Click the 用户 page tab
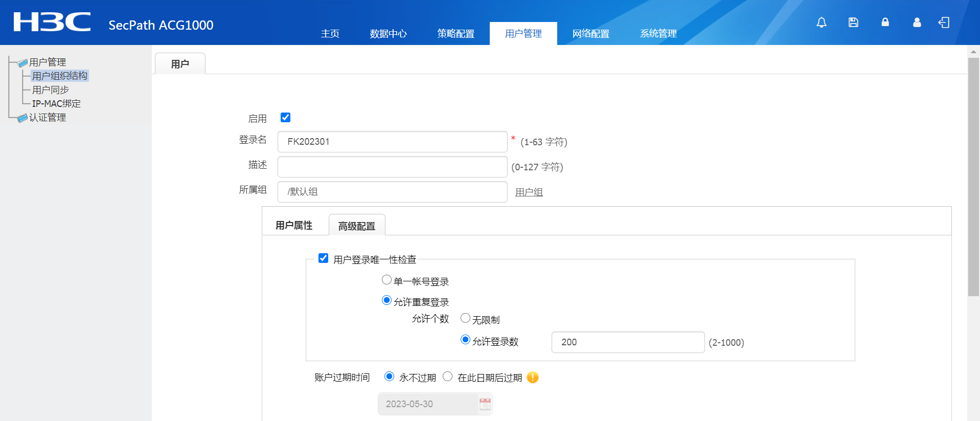Viewport: 980px width, 421px height. [x=180, y=64]
